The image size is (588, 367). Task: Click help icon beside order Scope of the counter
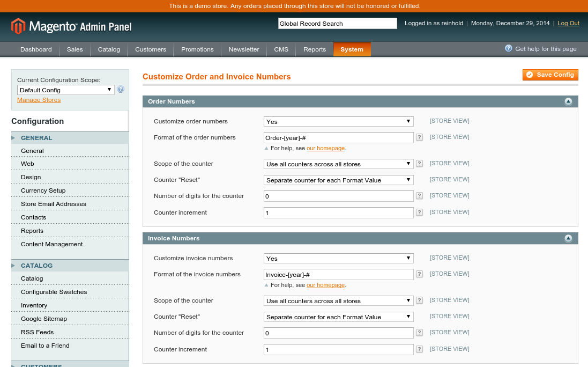click(x=419, y=164)
